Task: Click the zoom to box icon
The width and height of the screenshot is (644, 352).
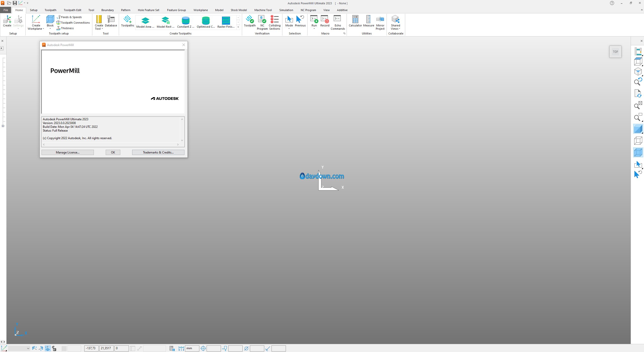Action: pyautogui.click(x=638, y=117)
